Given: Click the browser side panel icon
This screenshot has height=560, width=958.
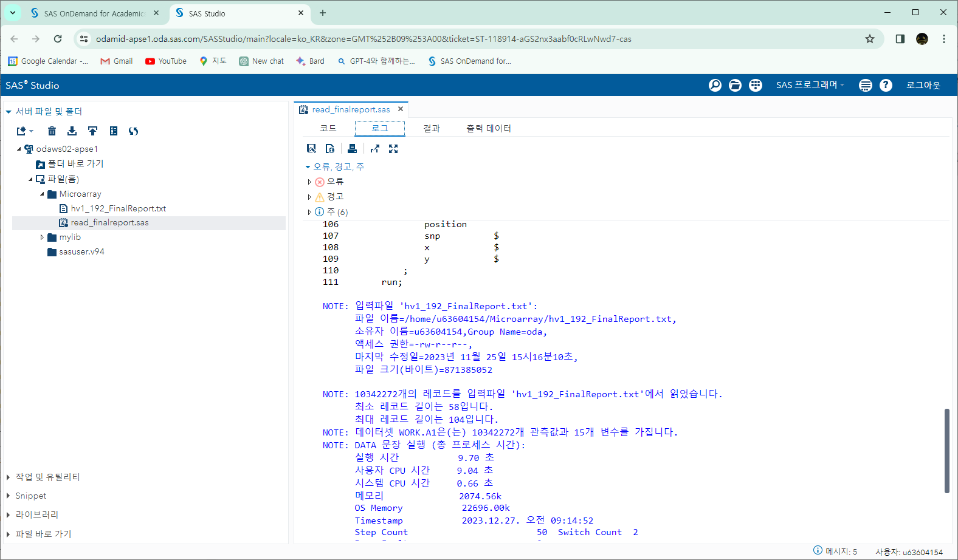Looking at the screenshot, I should click(x=900, y=39).
